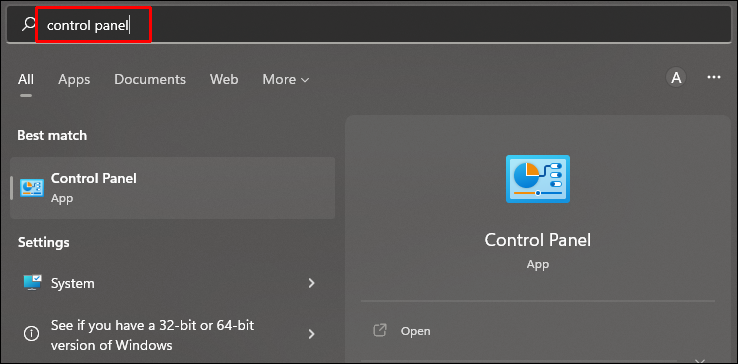738x364 pixels.
Task: Expand the 32-bit or 64-bit result chevron
Action: 311,334
